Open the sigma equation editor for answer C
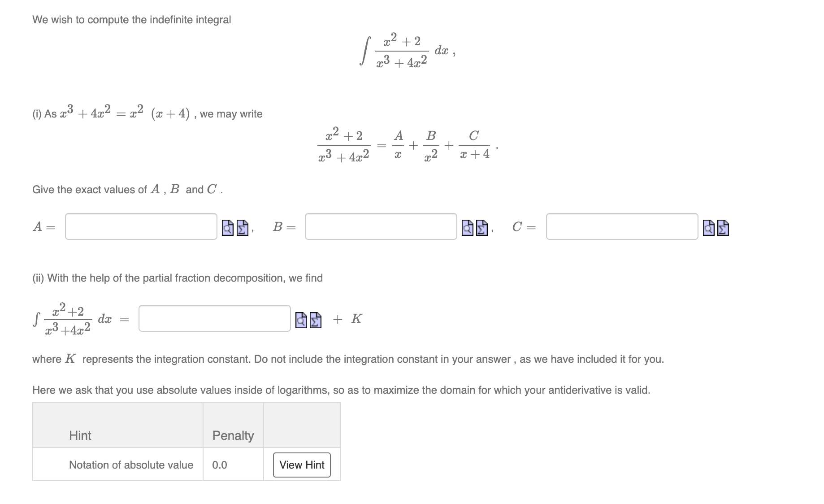The height and width of the screenshot is (504, 824). tap(723, 228)
